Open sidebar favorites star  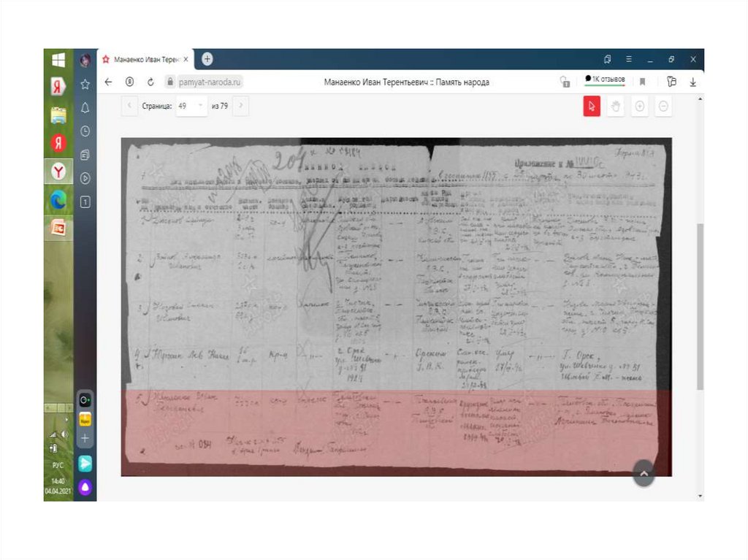[x=85, y=85]
